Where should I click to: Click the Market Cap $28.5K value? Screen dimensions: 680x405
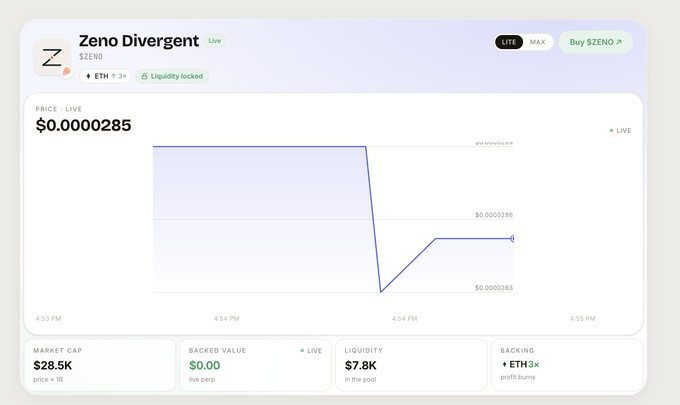point(52,366)
